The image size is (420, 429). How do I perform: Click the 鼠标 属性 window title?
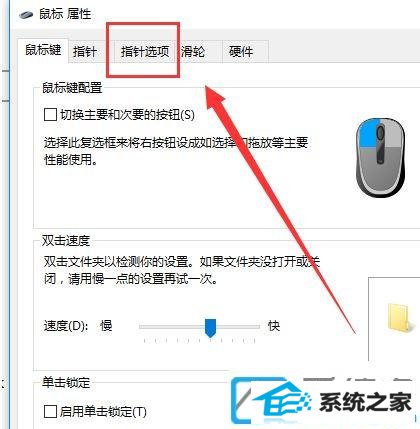(x=65, y=14)
